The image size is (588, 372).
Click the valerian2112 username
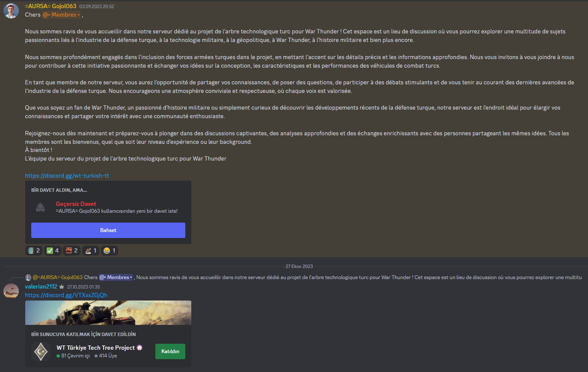(41, 286)
